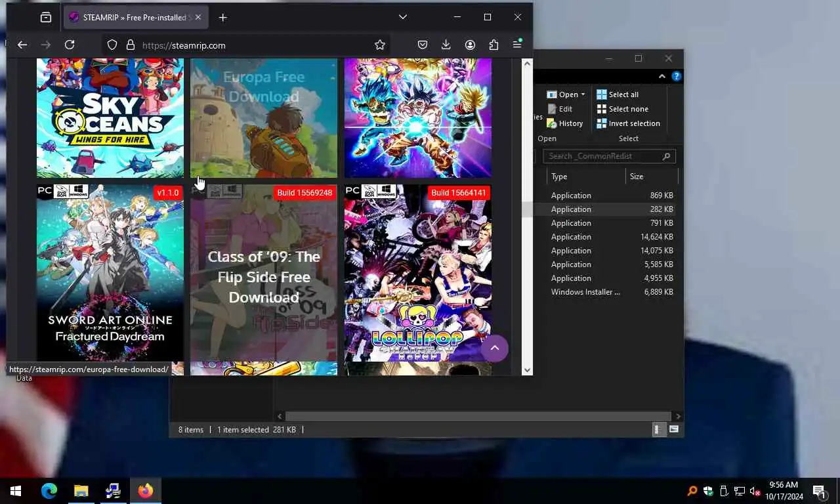The height and width of the screenshot is (504, 840).
Task: Open the Firefox application hamburger menu
Action: [517, 45]
